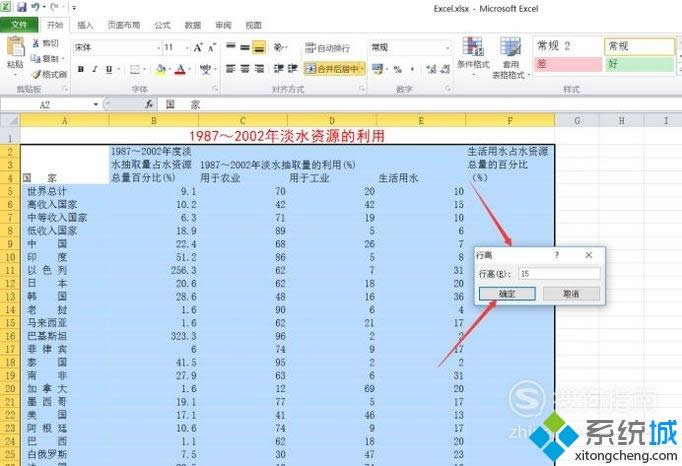The height and width of the screenshot is (466, 682).
Task: Apply the 差 (Bad) pink style
Action: (568, 64)
